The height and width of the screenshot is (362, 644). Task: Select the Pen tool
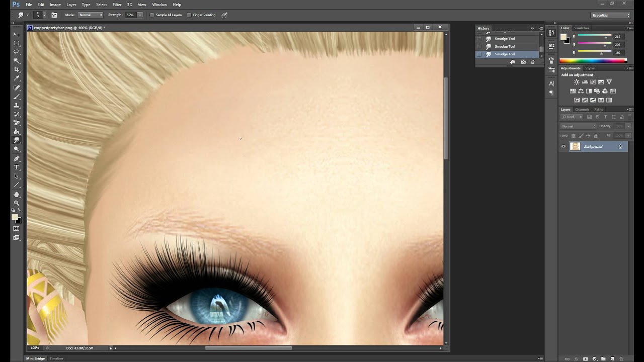click(17, 158)
